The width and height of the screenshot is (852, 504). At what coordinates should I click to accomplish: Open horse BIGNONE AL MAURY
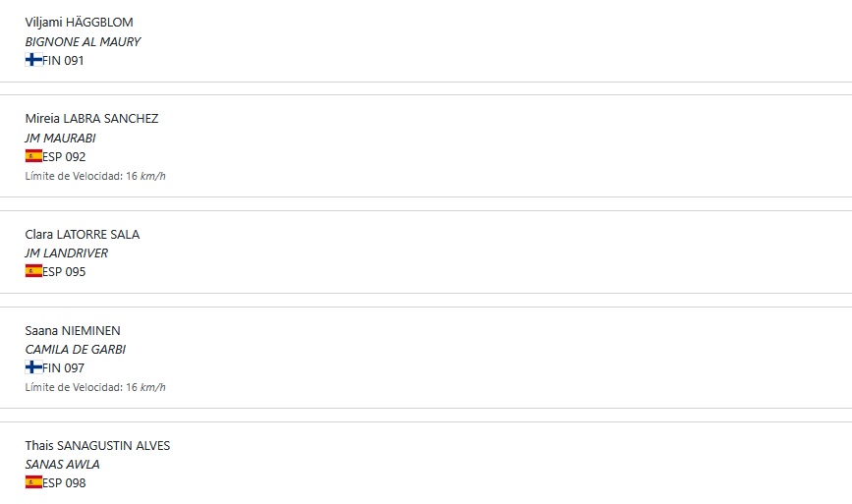pyautogui.click(x=83, y=41)
